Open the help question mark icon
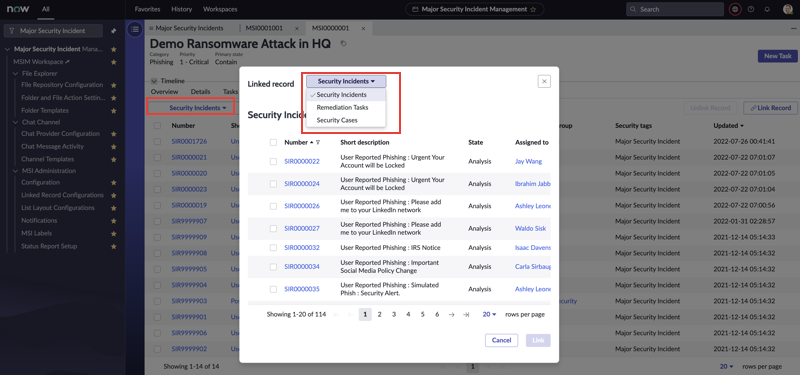800x375 pixels. [x=751, y=9]
